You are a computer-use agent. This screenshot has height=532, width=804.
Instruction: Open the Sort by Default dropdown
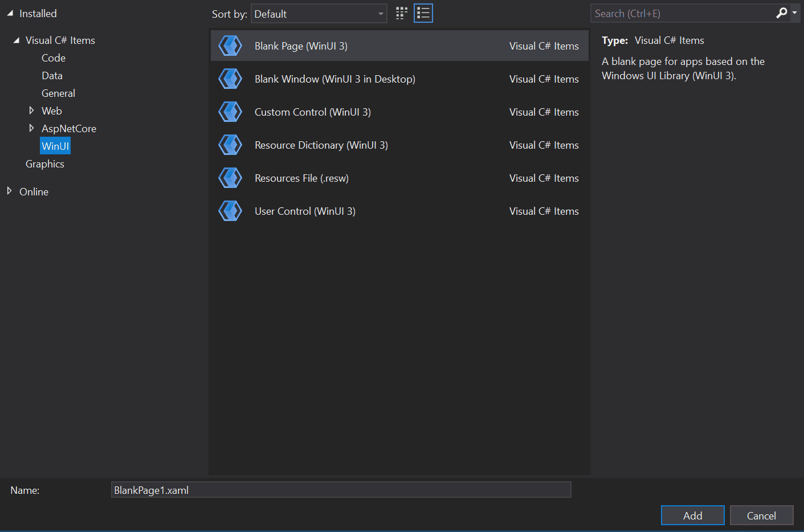coord(319,14)
